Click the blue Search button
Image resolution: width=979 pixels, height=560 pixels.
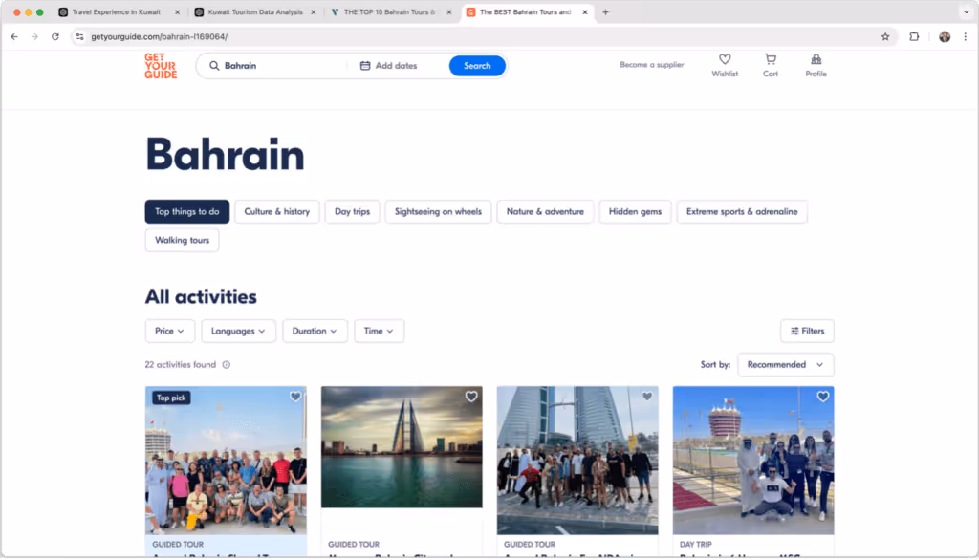(477, 66)
